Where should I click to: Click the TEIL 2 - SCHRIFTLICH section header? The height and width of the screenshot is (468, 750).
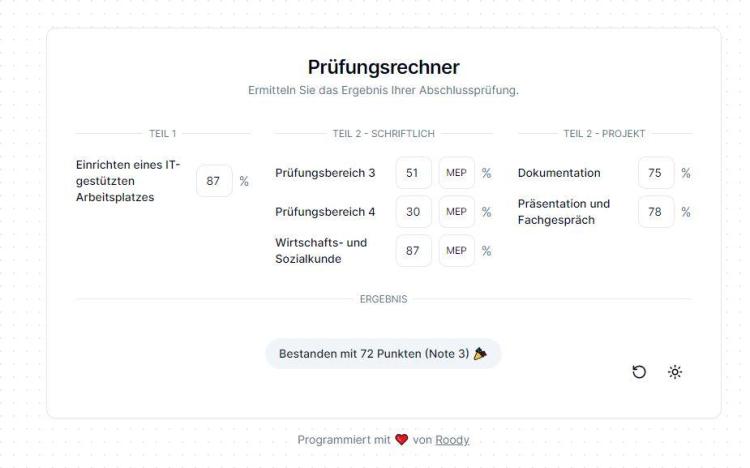384,134
